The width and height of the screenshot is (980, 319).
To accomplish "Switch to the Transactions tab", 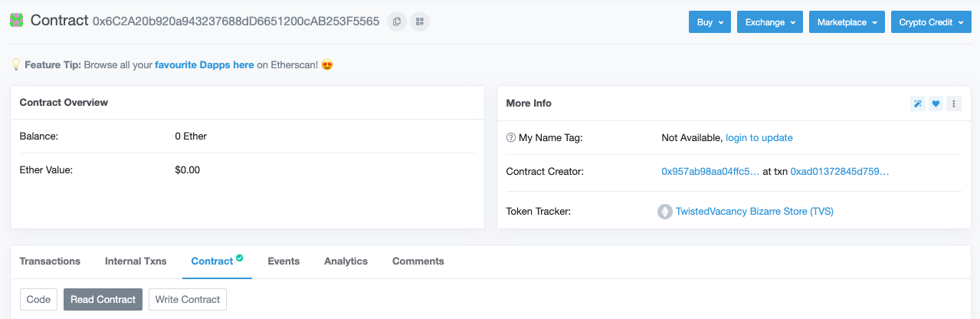I will pos(50,261).
